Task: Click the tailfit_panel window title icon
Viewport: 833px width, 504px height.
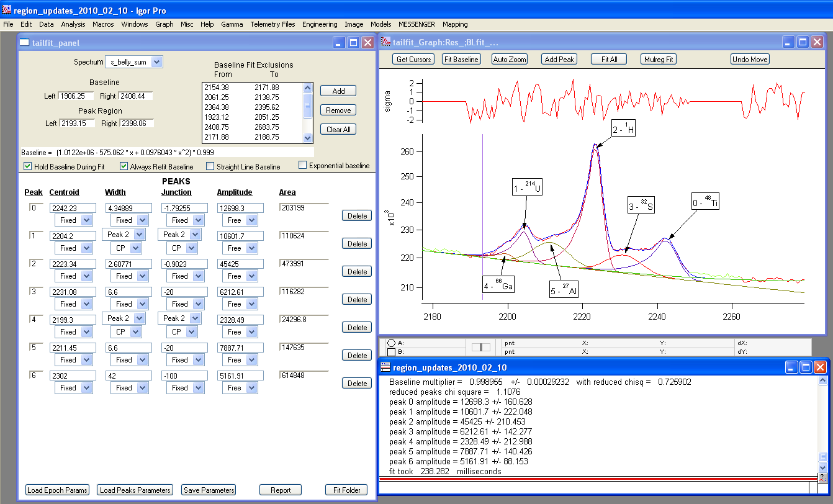Action: point(25,42)
